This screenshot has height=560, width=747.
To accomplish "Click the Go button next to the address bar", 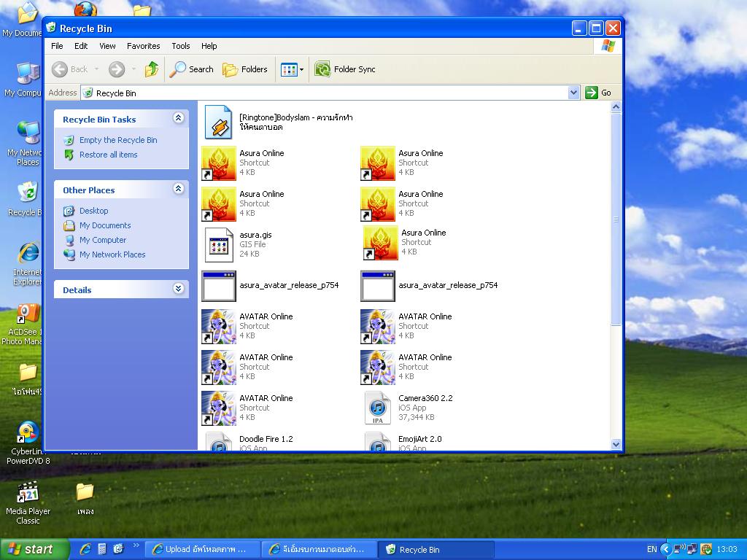I will (598, 93).
